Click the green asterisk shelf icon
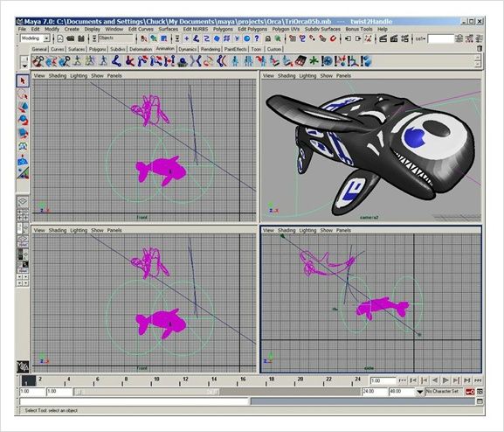This screenshot has width=504, height=432. pyautogui.click(x=314, y=61)
